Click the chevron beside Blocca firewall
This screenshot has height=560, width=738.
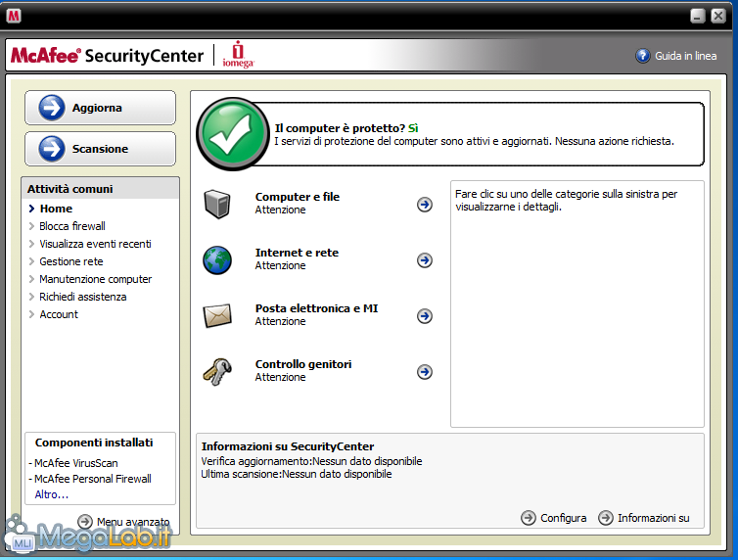[x=31, y=226]
